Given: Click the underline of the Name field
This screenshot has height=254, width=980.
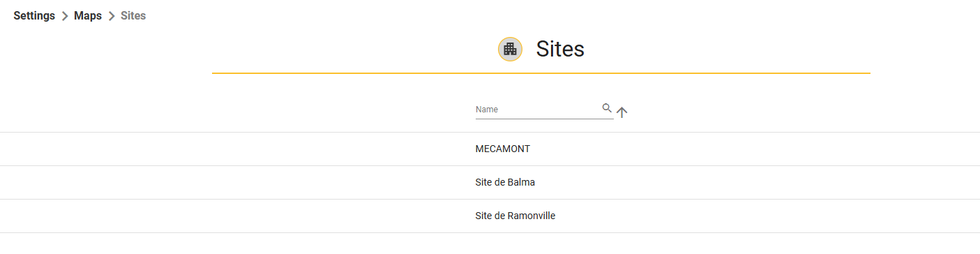Looking at the screenshot, I should (x=545, y=119).
